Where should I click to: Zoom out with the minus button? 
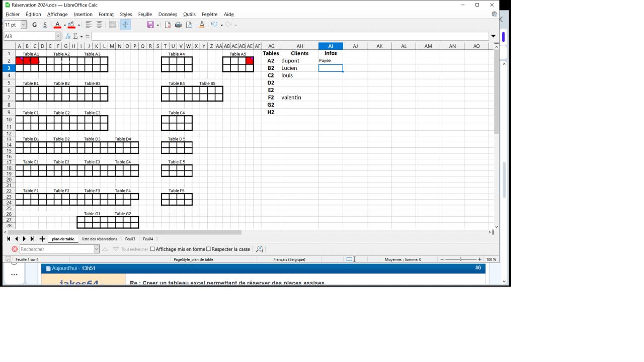[x=442, y=259]
